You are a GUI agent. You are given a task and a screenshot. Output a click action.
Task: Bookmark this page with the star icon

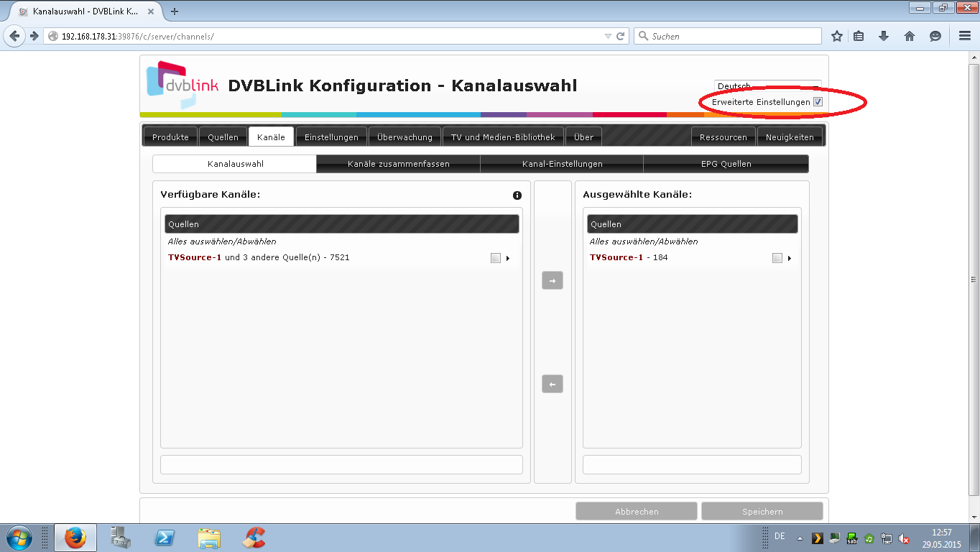(837, 36)
